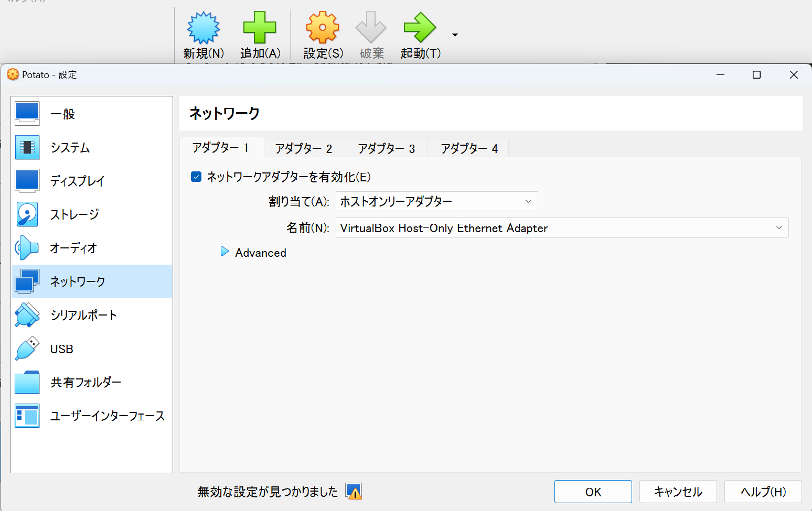
Task: Click the 無効な設定が見つかりました message
Action: coord(268,492)
